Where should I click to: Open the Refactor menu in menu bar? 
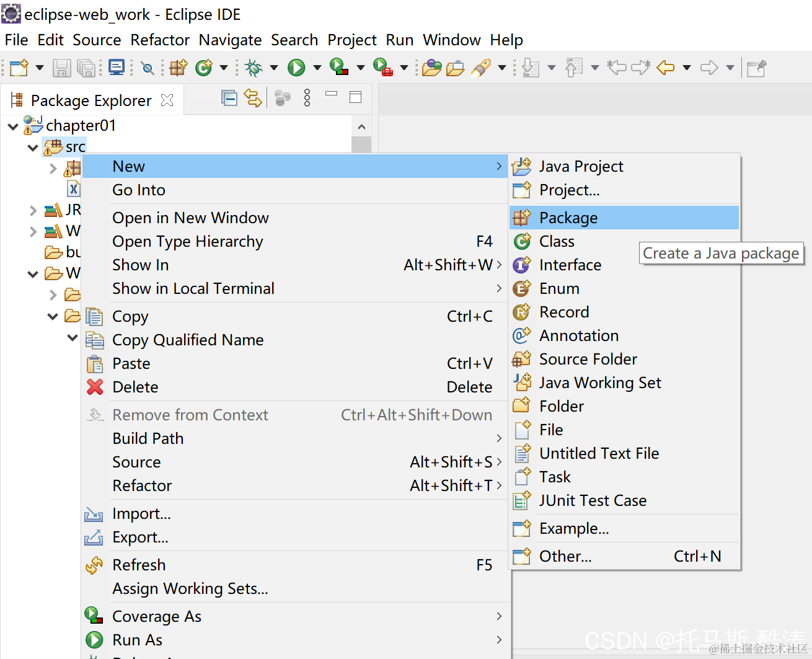(x=160, y=40)
